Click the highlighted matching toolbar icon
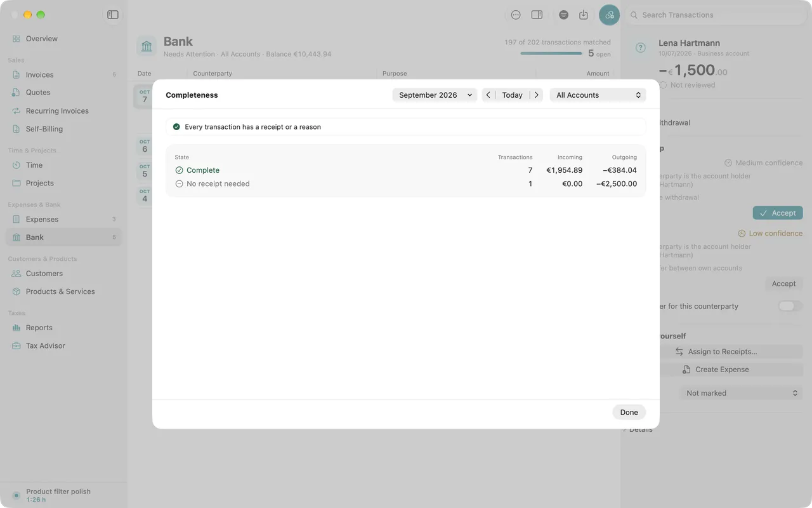The height and width of the screenshot is (508, 812). [x=610, y=15]
